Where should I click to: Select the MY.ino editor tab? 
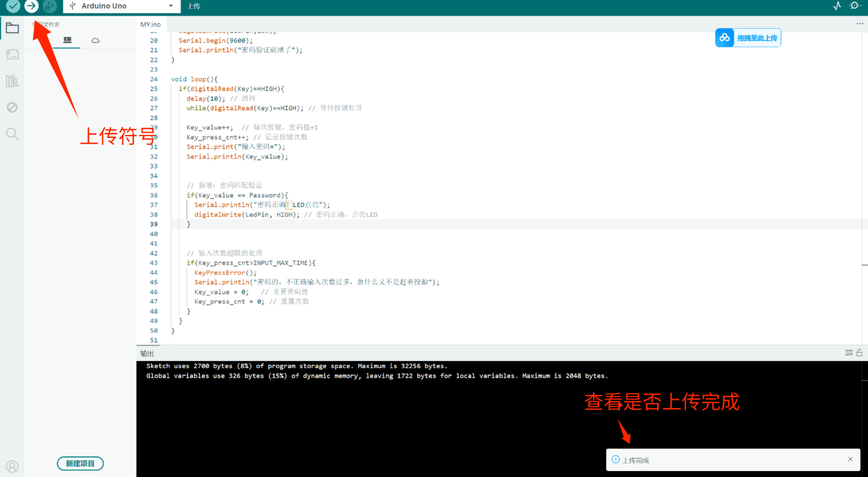pos(151,24)
